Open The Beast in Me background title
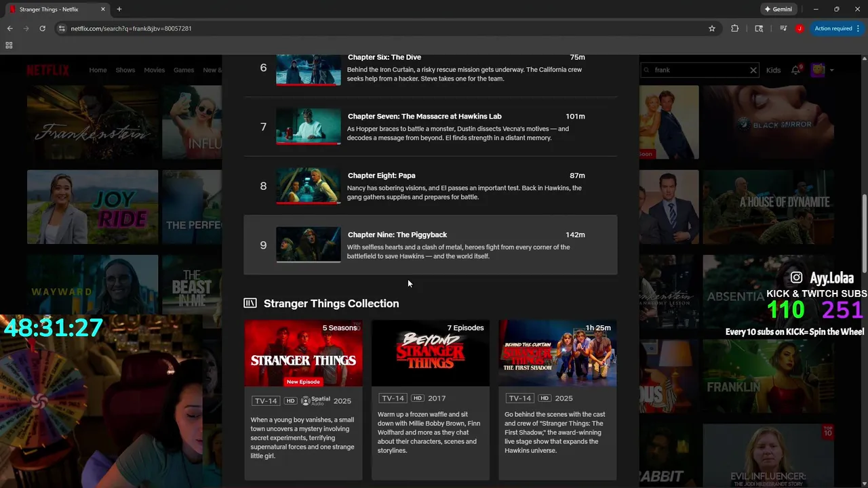The height and width of the screenshot is (488, 868). [x=191, y=291]
